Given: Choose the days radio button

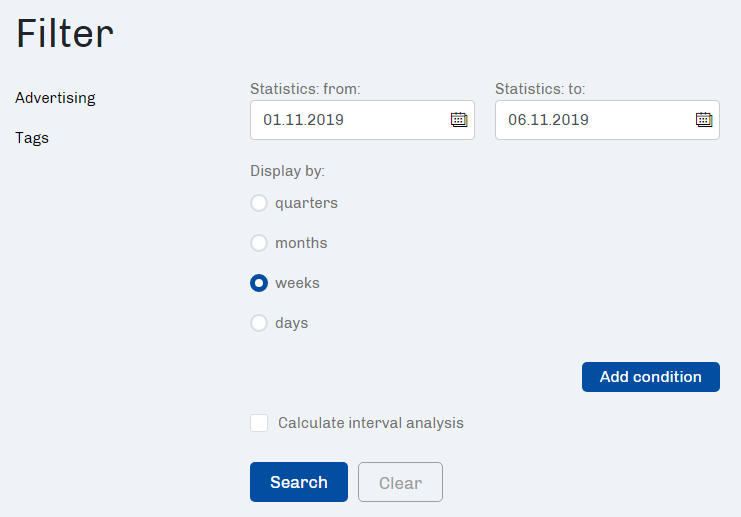Looking at the screenshot, I should 259,323.
